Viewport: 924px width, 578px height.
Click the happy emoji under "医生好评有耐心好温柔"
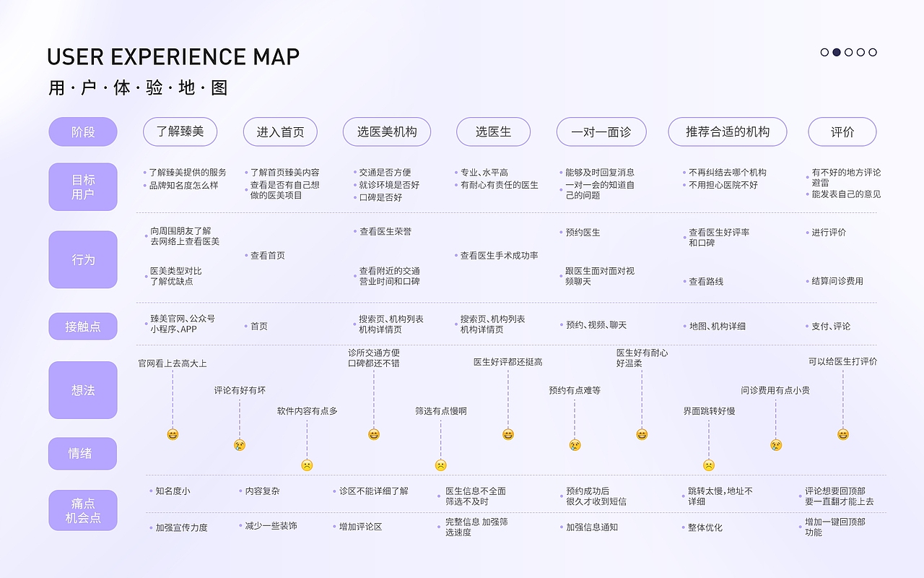click(x=640, y=436)
